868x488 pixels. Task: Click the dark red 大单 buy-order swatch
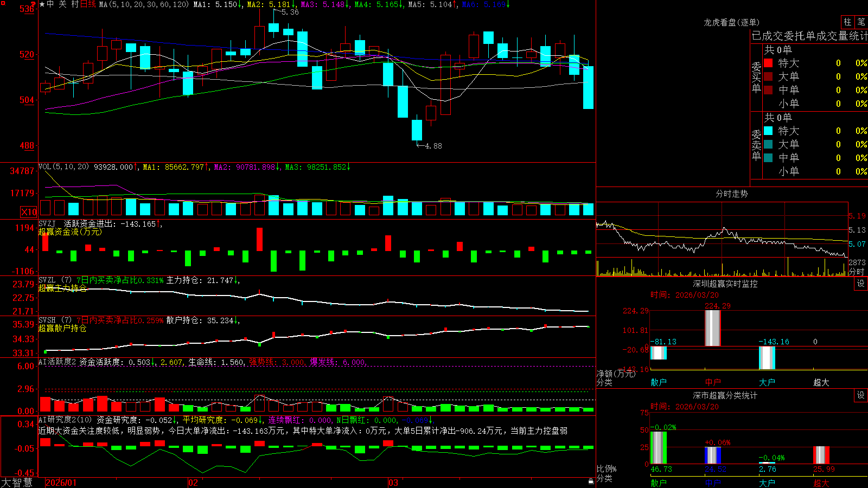click(x=768, y=76)
